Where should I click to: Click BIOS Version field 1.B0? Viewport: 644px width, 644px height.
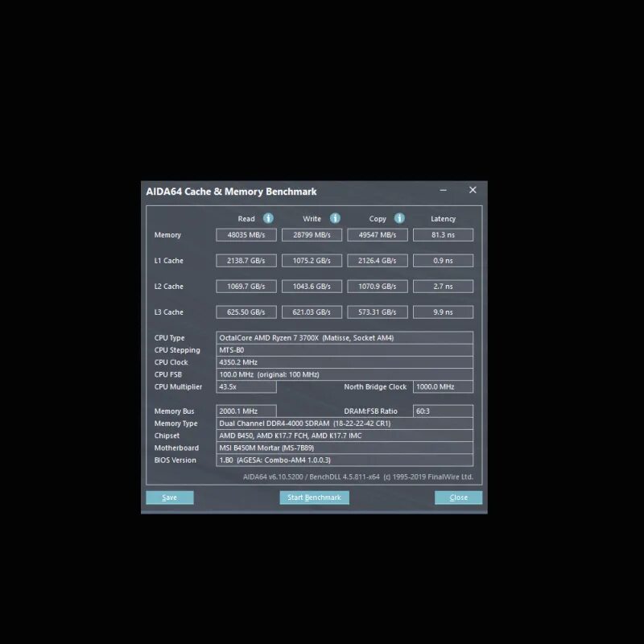click(345, 460)
